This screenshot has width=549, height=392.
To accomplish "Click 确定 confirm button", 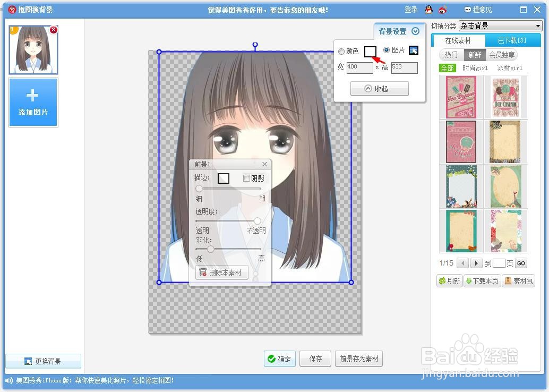I will pyautogui.click(x=279, y=359).
